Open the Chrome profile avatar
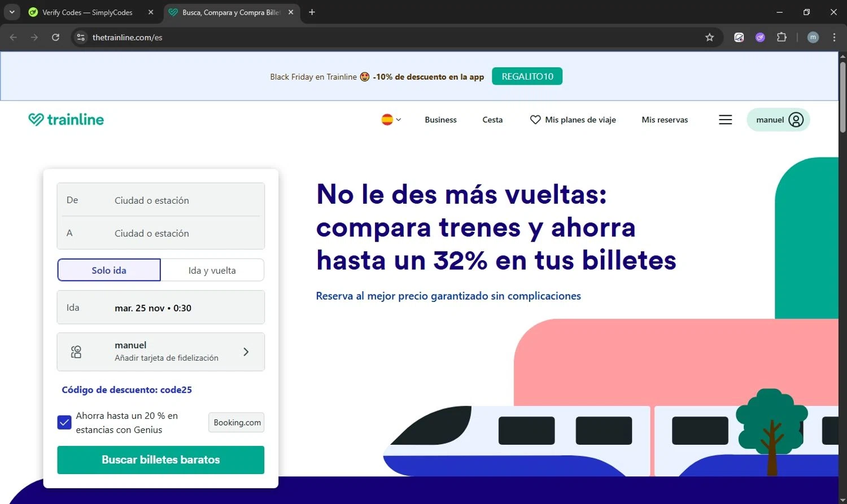 pos(813,37)
